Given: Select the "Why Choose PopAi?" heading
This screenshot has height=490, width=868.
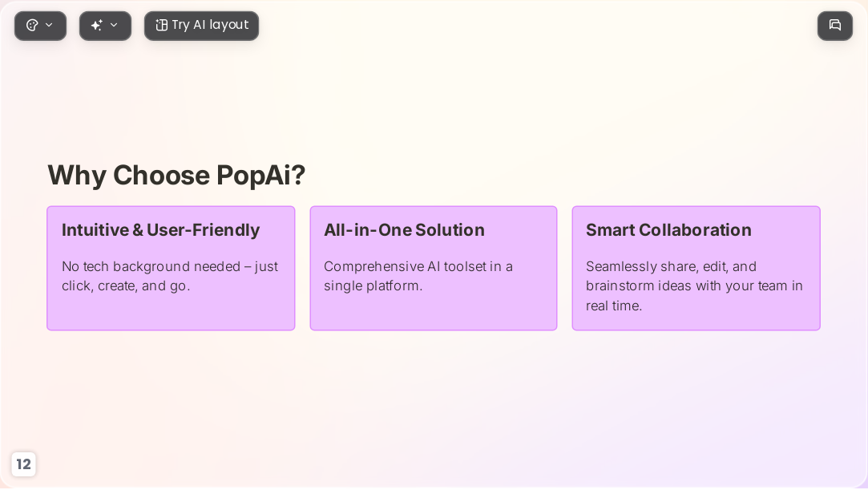Looking at the screenshot, I should (x=176, y=175).
